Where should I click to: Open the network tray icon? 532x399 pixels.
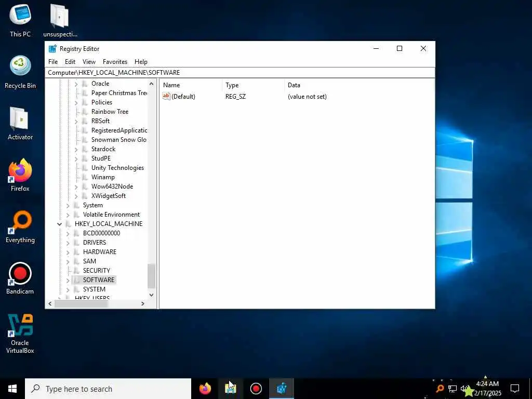[453, 389]
